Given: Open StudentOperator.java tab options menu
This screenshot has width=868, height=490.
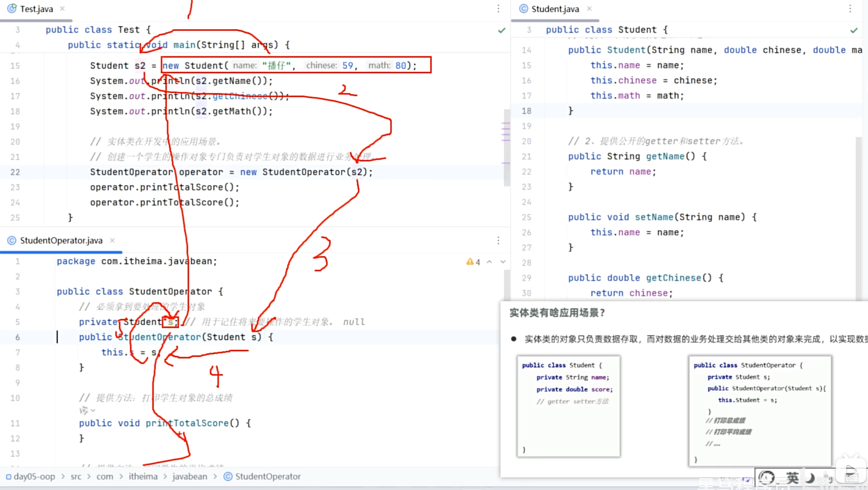Looking at the screenshot, I should [498, 240].
